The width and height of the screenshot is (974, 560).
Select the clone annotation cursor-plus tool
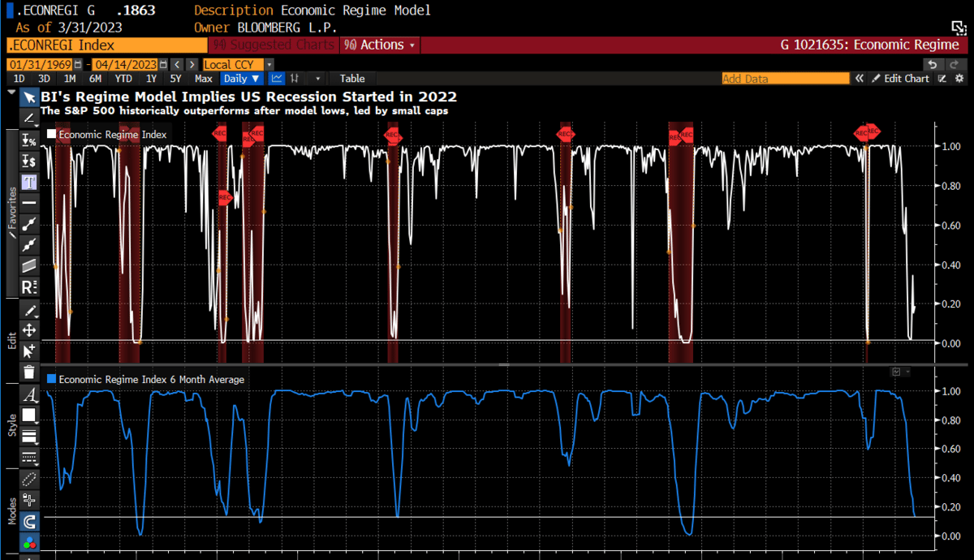click(29, 351)
